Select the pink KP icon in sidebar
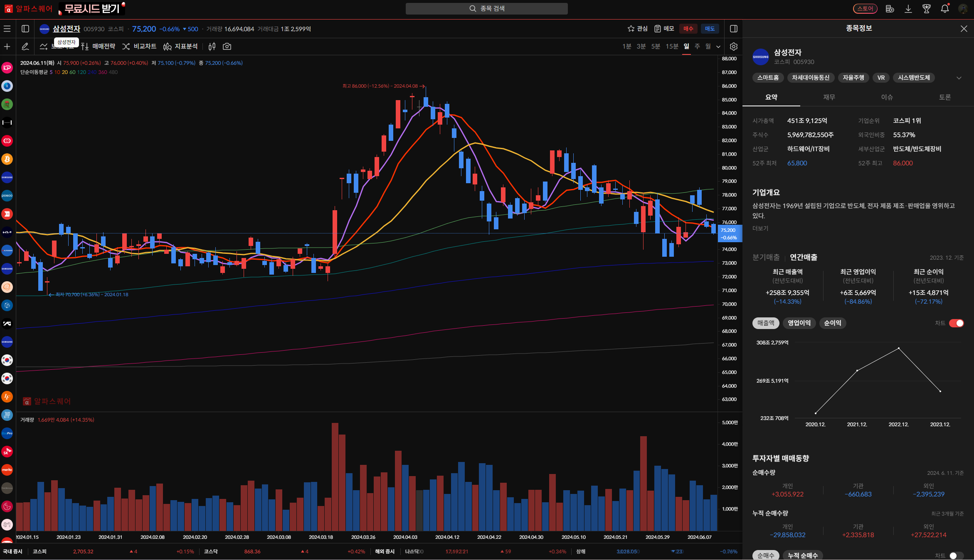Screen dimensions: 974x560 click(7, 68)
